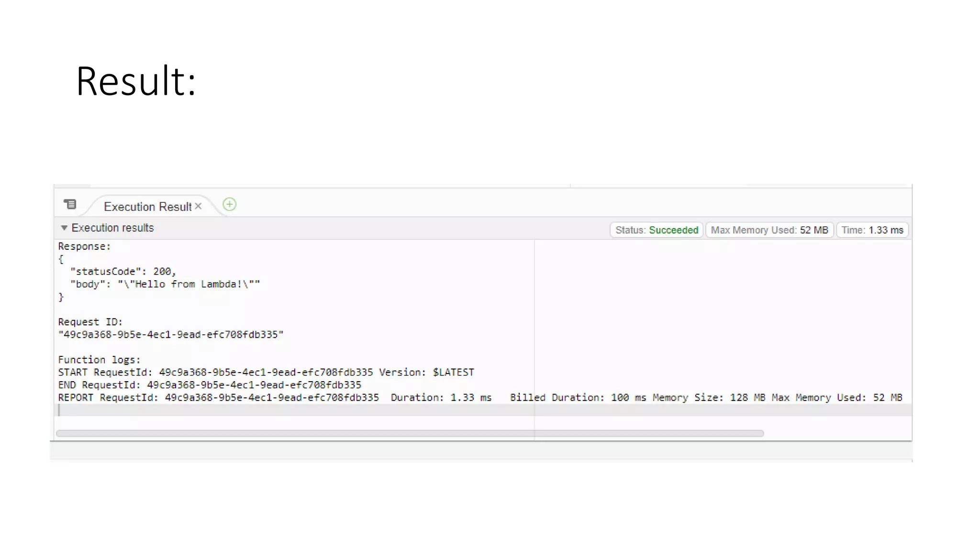
Task: Open the pane list menu icon
Action: point(70,205)
